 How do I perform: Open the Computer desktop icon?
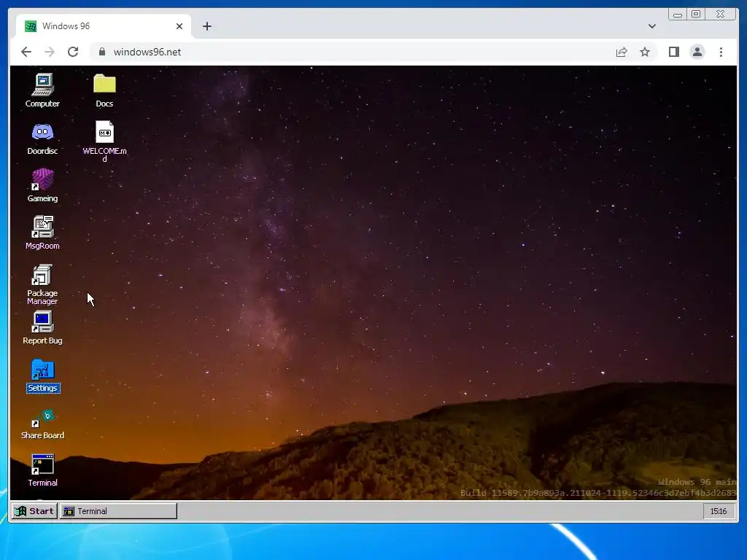pos(42,90)
